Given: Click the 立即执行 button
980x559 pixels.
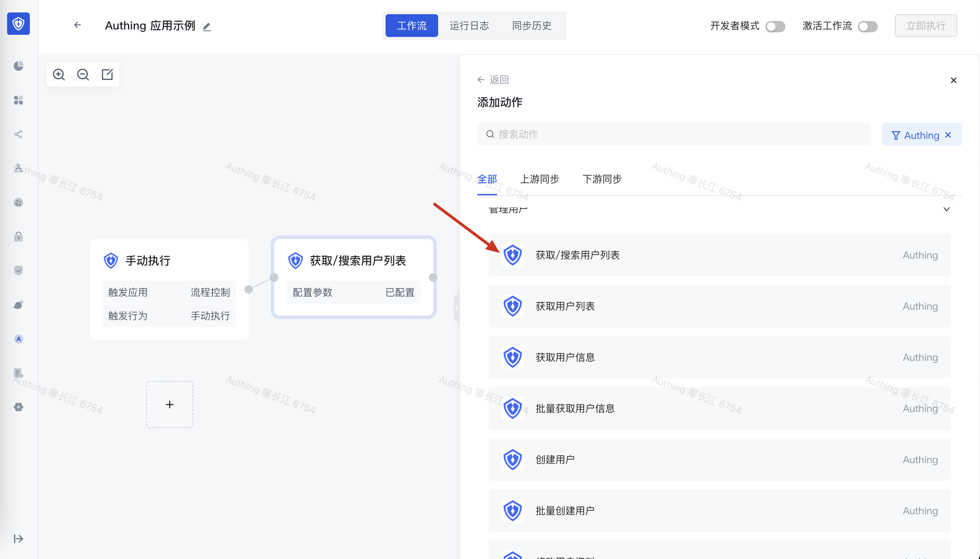Looking at the screenshot, I should point(925,25).
